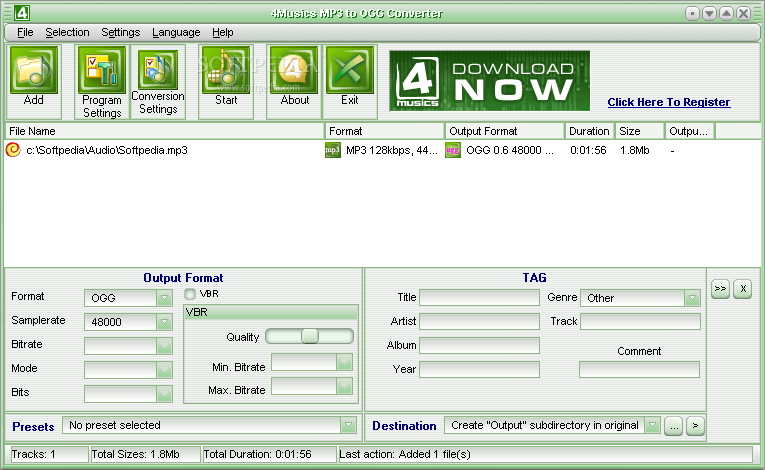Screen dimensions: 765x470
Task: Click the MP3 128kbps format cell text
Action: [392, 150]
